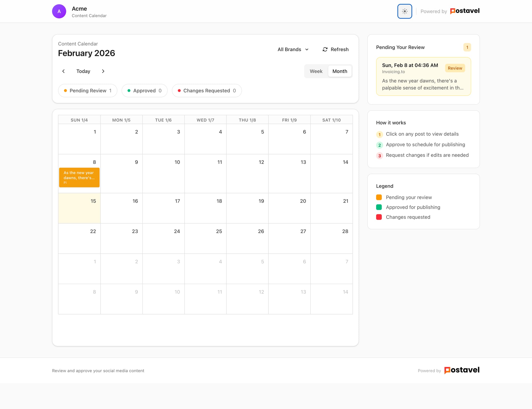
Task: Click the refresh circular arrows icon
Action: point(325,49)
